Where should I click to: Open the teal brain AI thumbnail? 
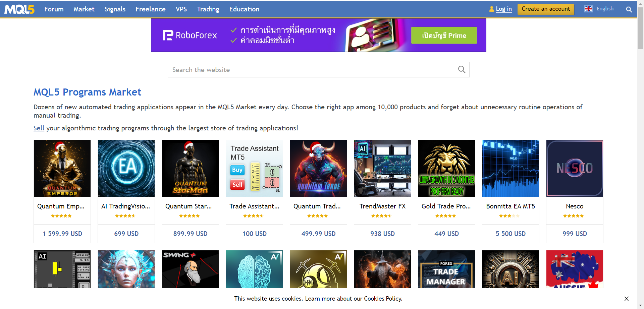tap(255, 269)
